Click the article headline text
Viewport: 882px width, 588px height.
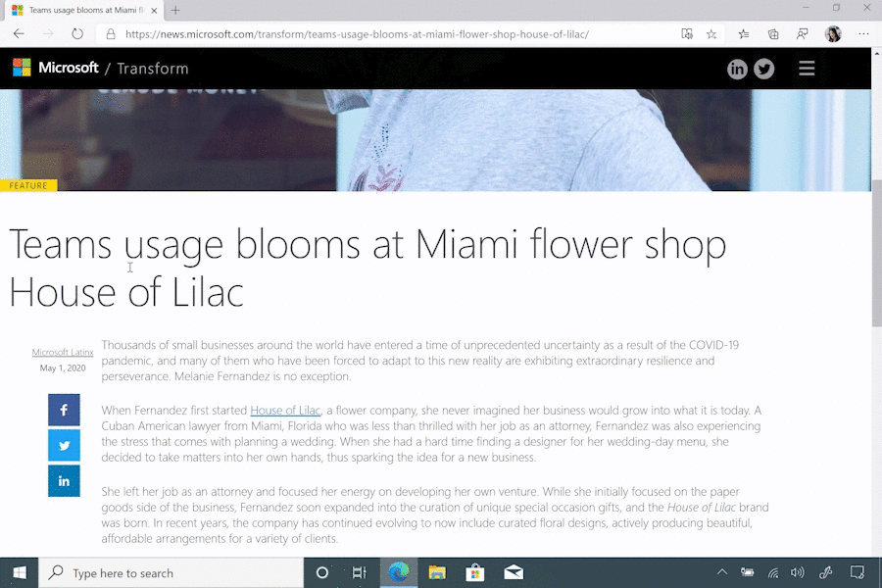pyautogui.click(x=367, y=268)
